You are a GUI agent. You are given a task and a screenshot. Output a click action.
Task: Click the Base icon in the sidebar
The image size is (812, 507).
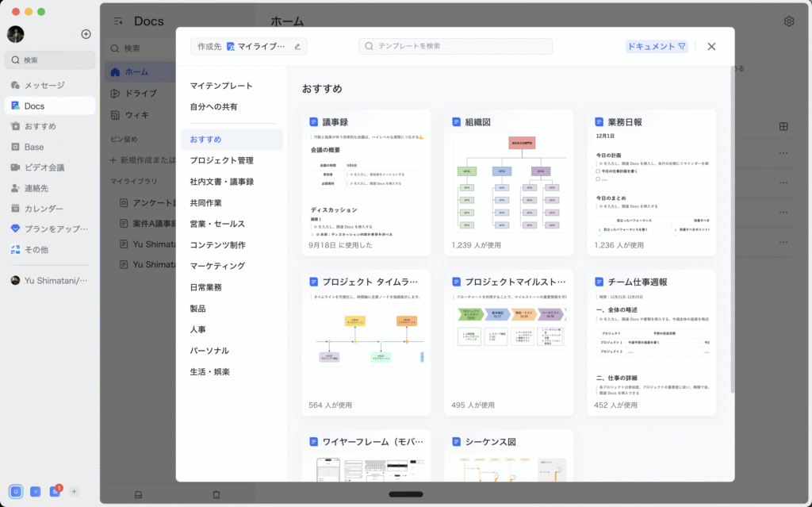point(16,147)
